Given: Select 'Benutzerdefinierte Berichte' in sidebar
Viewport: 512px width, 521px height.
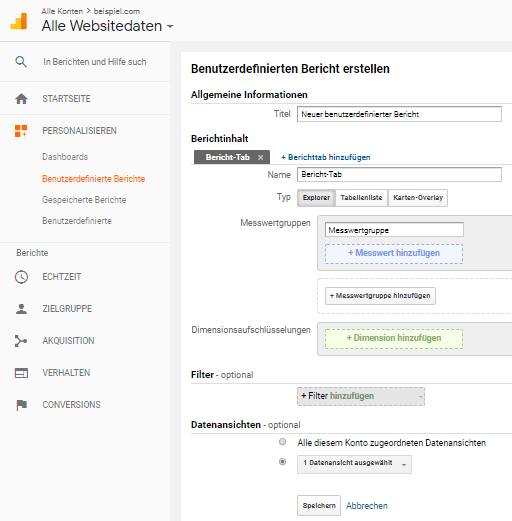Looking at the screenshot, I should [93, 179].
